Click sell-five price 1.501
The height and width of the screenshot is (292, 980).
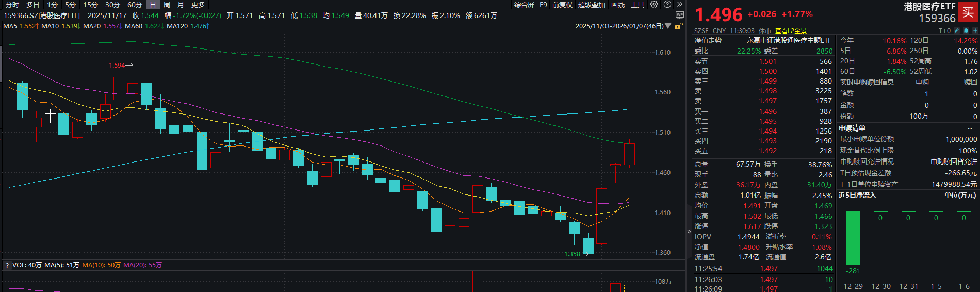(767, 61)
